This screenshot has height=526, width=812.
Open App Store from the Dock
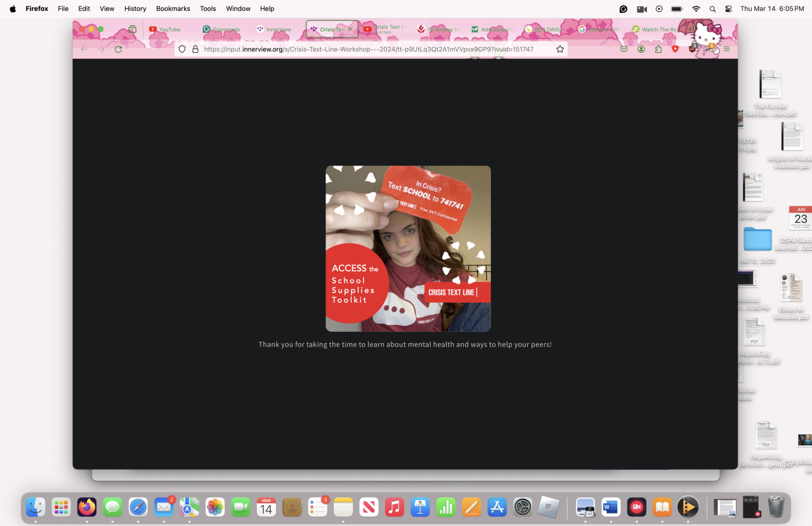tap(497, 507)
